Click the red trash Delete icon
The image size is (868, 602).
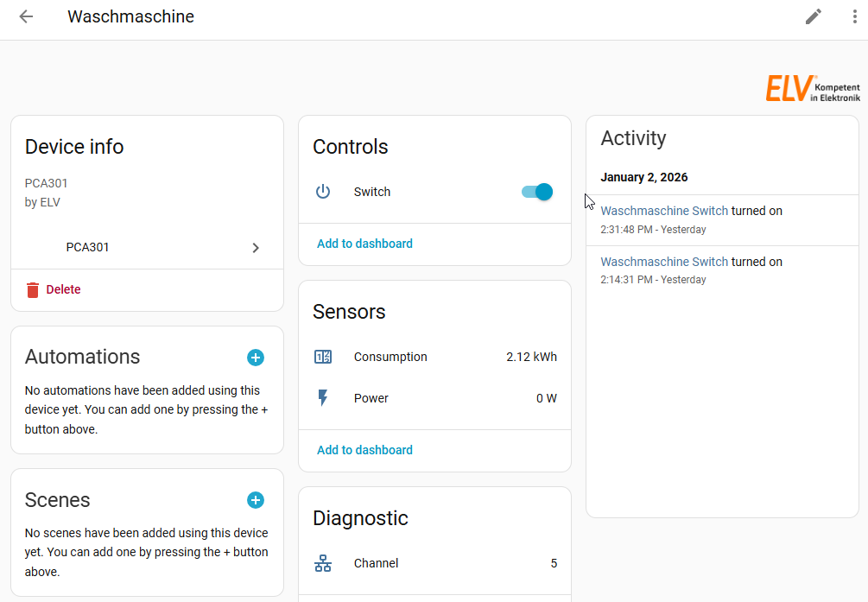tap(33, 290)
